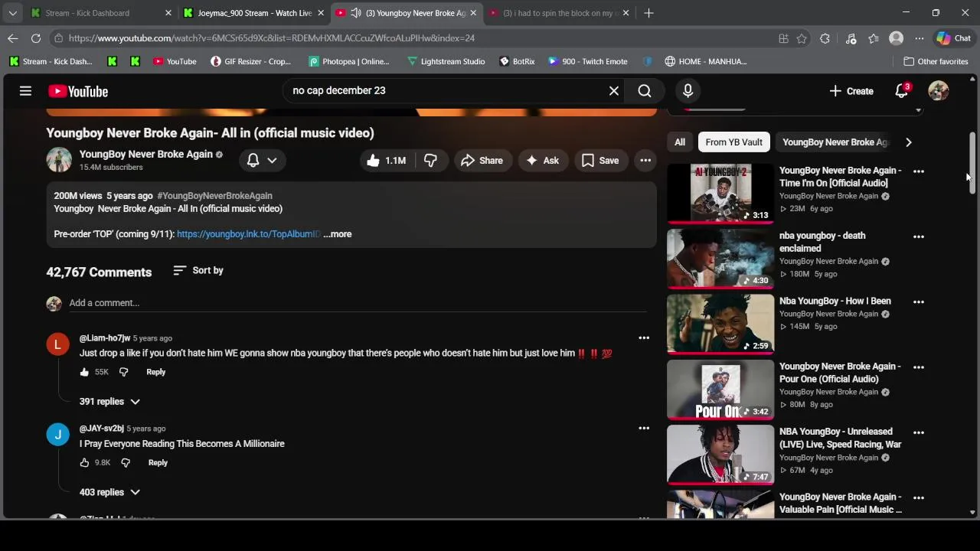Like the All in video

[x=387, y=161]
